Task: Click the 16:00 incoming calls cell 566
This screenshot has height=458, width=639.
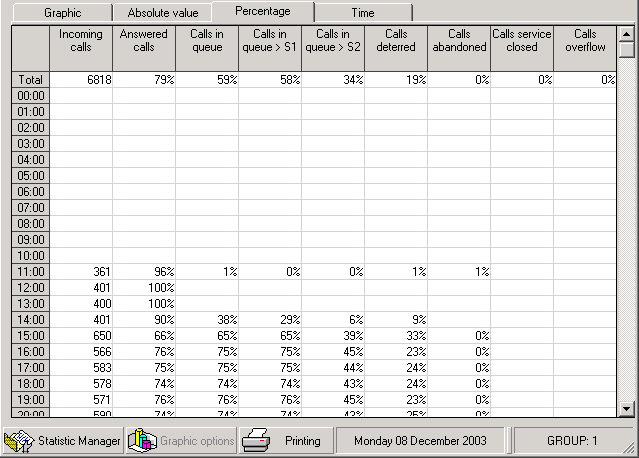Action: (x=81, y=352)
